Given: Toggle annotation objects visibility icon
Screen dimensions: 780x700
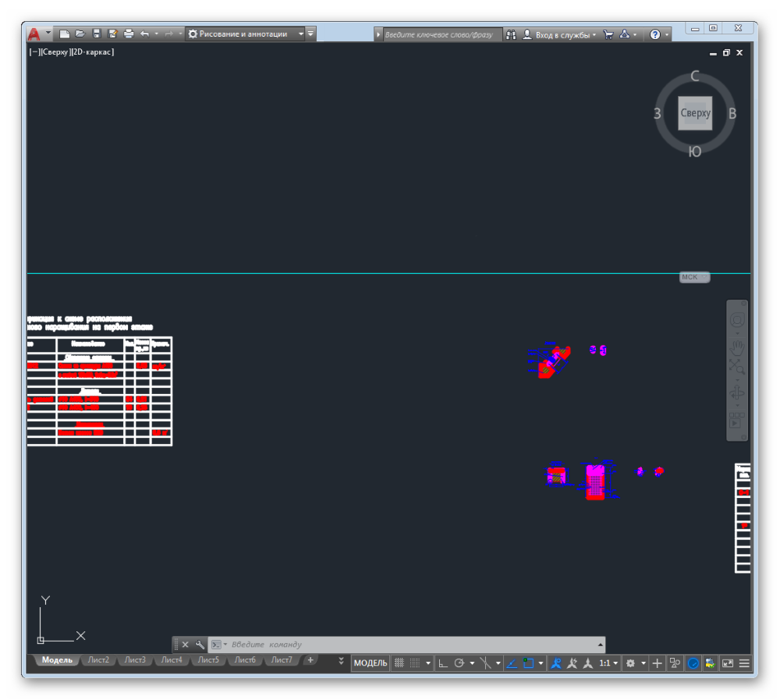Looking at the screenshot, I should 556,663.
